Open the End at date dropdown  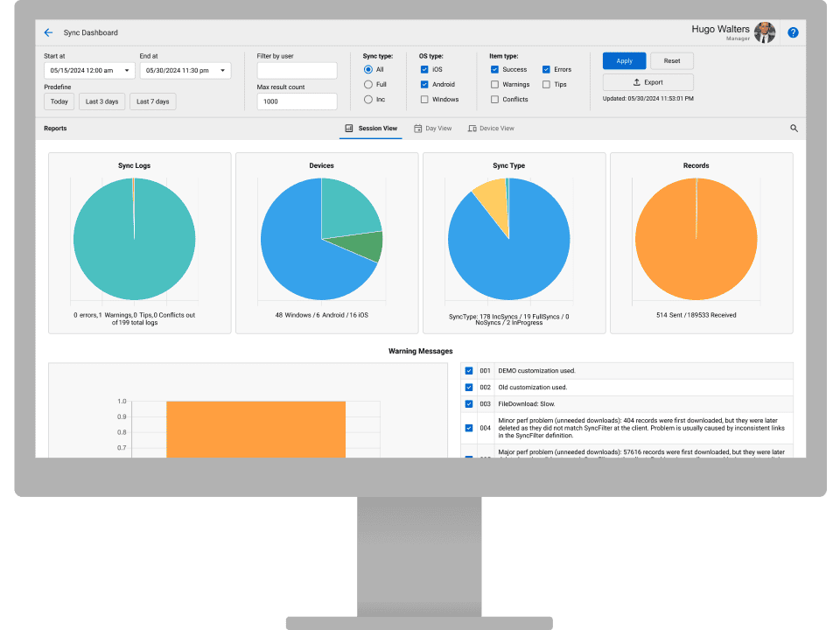click(x=185, y=70)
